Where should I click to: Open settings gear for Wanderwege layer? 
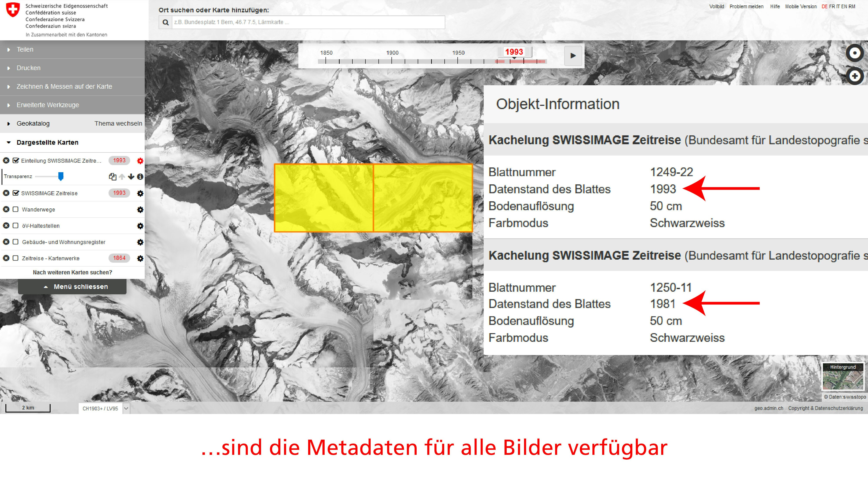tap(140, 210)
